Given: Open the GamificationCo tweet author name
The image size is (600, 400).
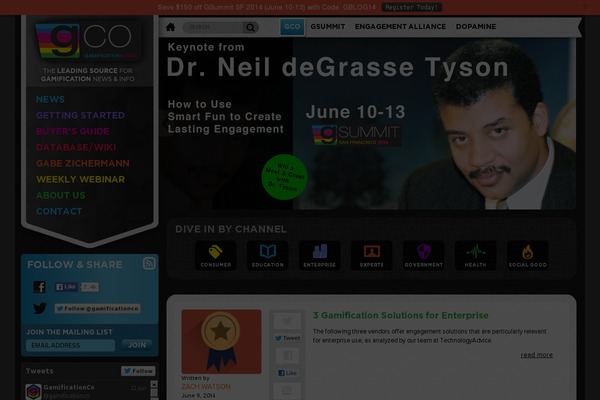Looking at the screenshot, I should tap(69, 387).
